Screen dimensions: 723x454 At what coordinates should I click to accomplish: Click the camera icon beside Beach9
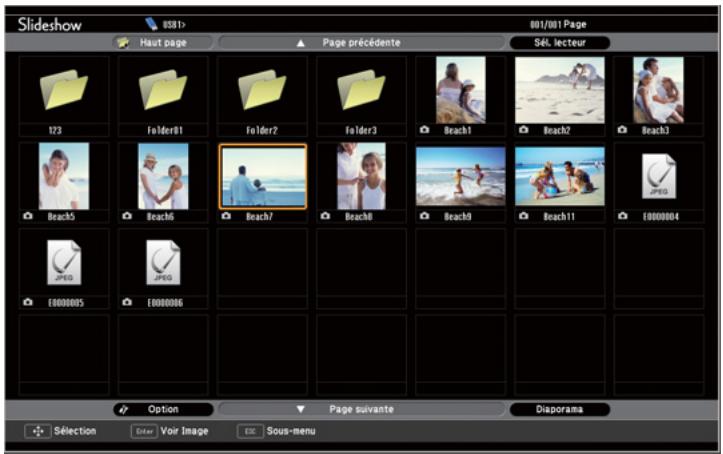[425, 216]
